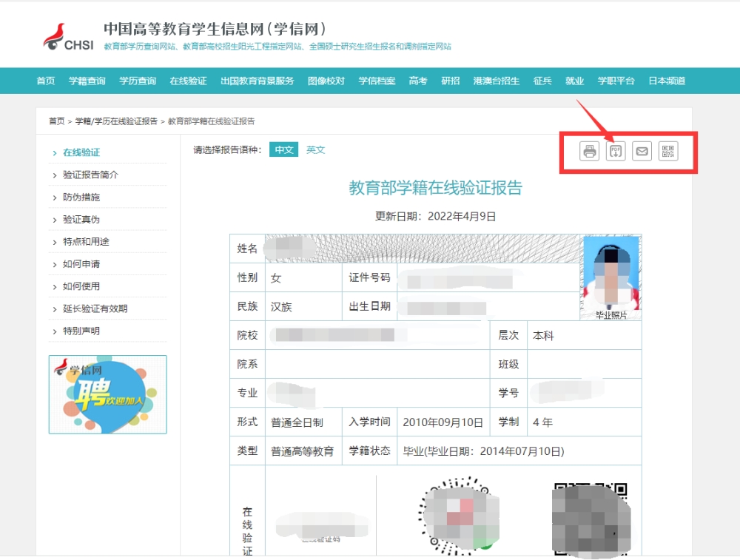The height and width of the screenshot is (560, 740).
Task: Click the 院系 label cell
Action: point(247,364)
